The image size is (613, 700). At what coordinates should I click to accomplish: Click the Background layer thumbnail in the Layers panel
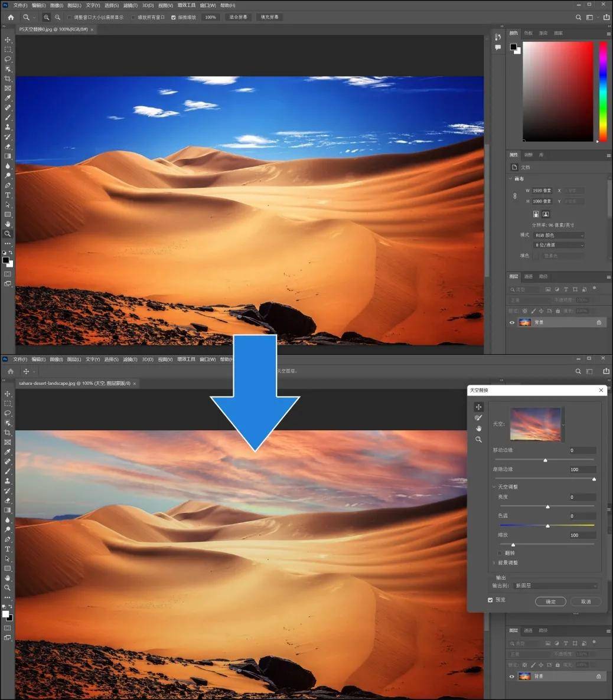pyautogui.click(x=524, y=322)
